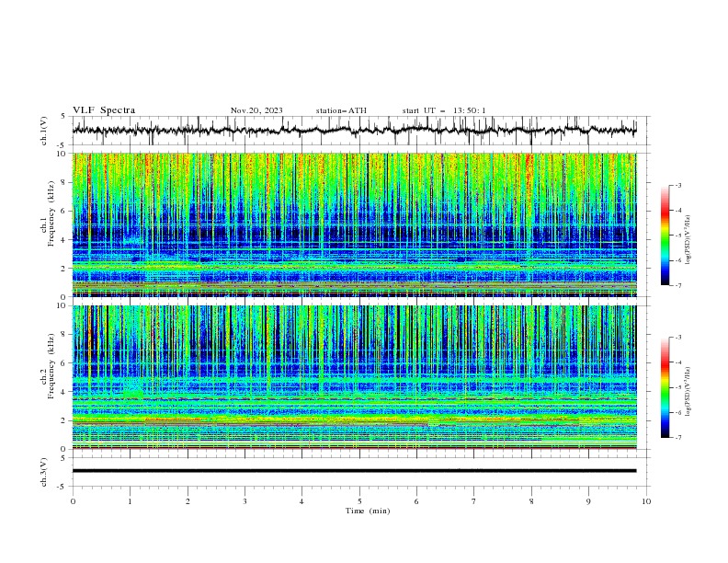Click the "-7" tick of ch.2 color bar
This screenshot has height=563, width=728.
[x=678, y=437]
